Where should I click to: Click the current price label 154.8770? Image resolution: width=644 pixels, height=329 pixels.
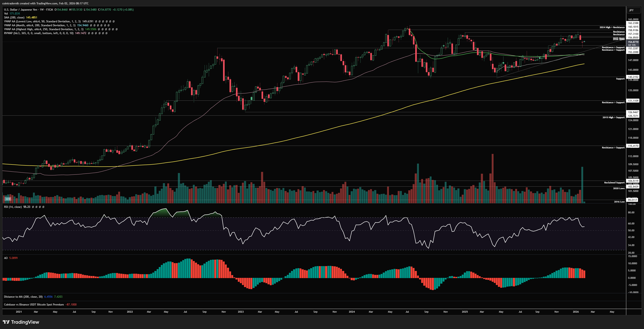[x=633, y=42]
